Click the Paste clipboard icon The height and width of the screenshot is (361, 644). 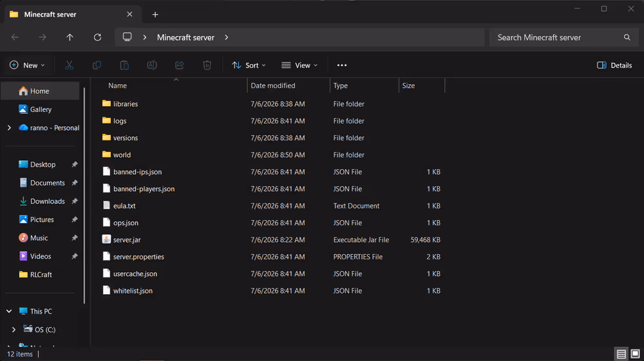pos(124,65)
